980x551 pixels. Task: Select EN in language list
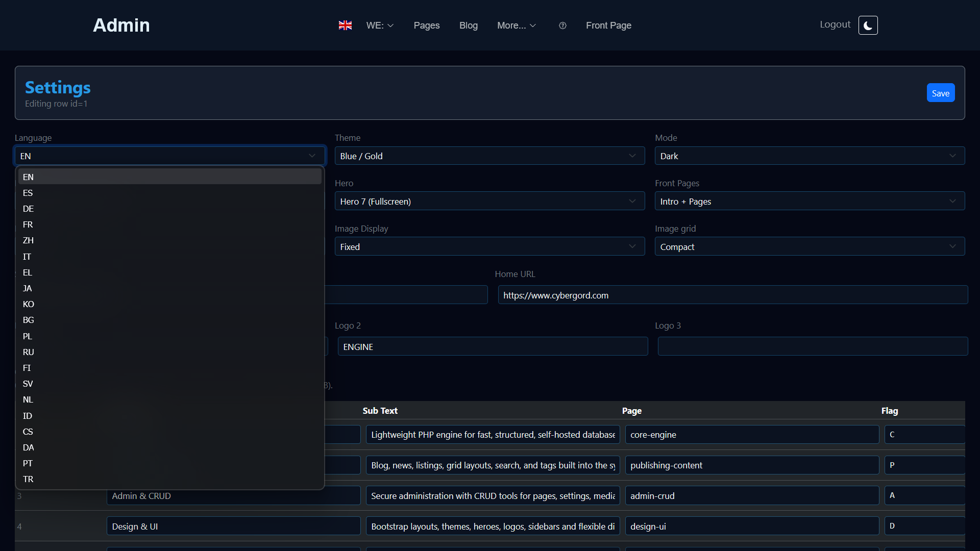[x=170, y=177]
